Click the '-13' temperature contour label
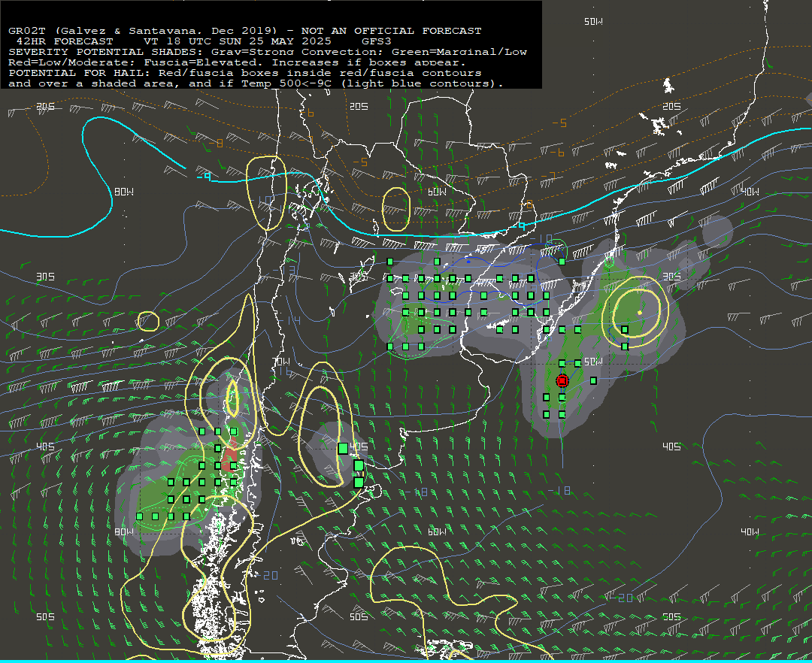This screenshot has height=663, width=812. 285,270
